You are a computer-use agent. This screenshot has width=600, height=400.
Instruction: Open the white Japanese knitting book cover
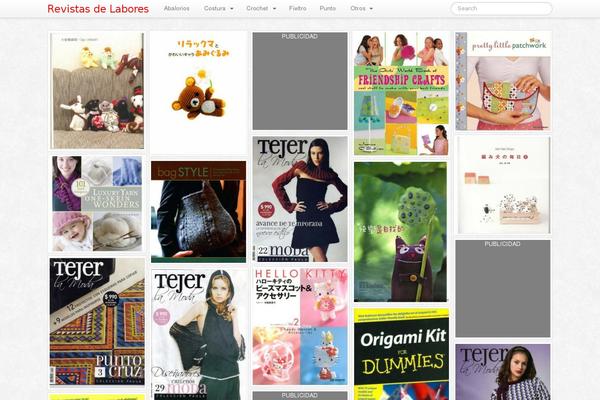click(x=504, y=185)
